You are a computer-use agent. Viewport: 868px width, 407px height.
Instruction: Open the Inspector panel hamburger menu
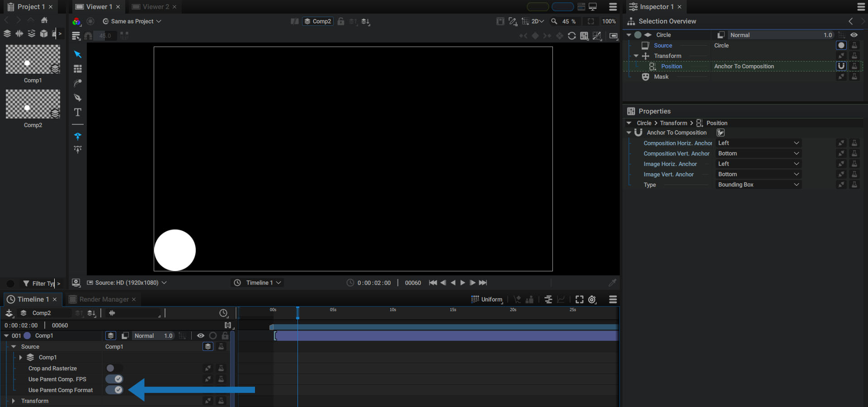pos(861,7)
